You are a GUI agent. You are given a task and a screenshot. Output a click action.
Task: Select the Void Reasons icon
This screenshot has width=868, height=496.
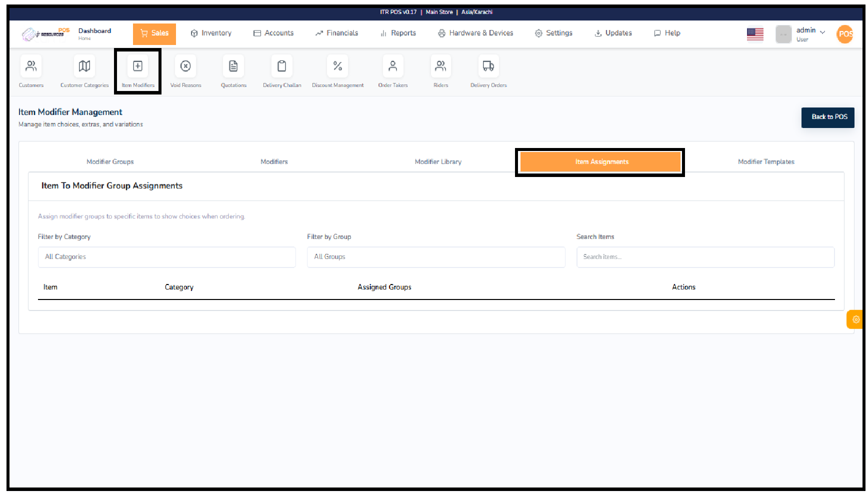pos(185,66)
